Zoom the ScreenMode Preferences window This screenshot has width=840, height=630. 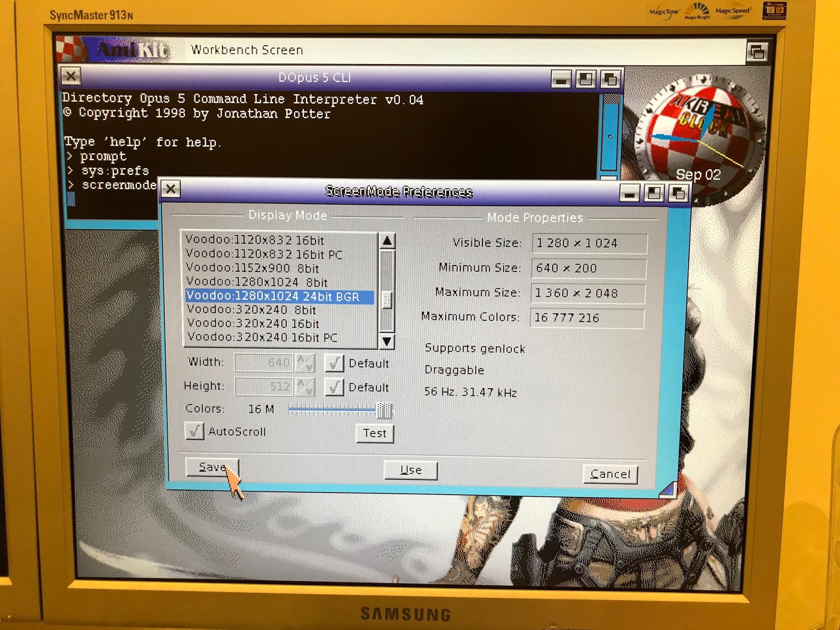(654, 194)
